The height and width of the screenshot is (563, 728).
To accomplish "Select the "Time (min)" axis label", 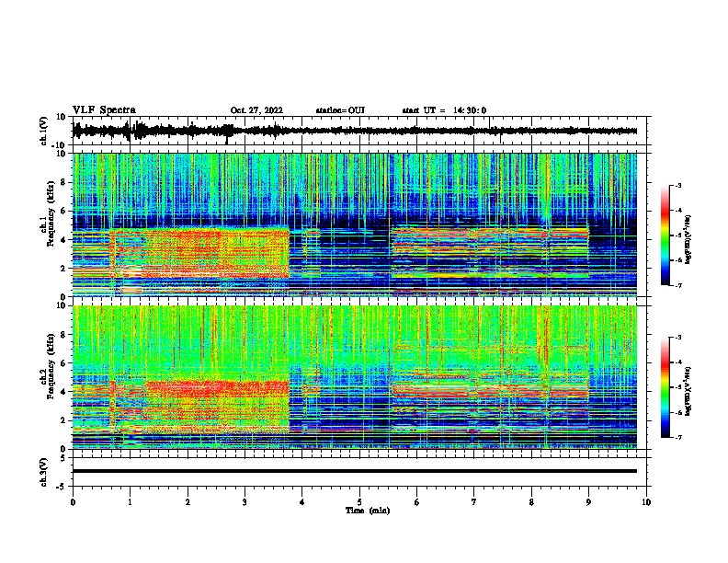I will [x=368, y=511].
